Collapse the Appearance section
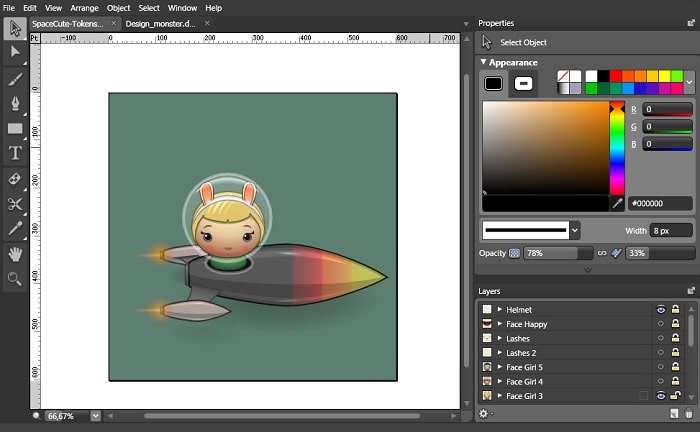The image size is (700, 432). click(x=483, y=62)
